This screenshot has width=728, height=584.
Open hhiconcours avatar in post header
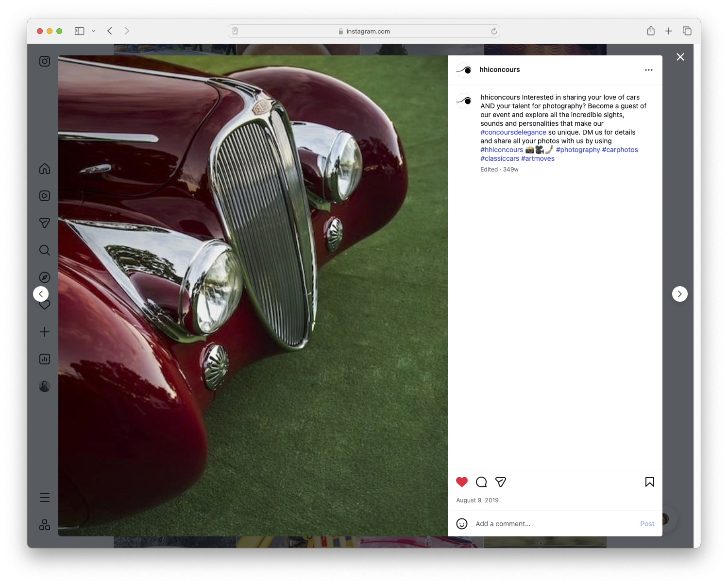click(x=464, y=70)
